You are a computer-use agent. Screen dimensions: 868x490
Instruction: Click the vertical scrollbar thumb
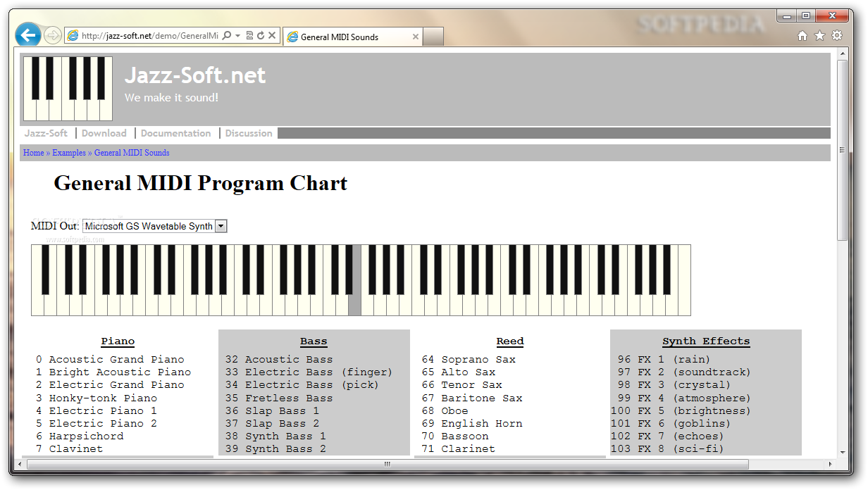(842, 150)
